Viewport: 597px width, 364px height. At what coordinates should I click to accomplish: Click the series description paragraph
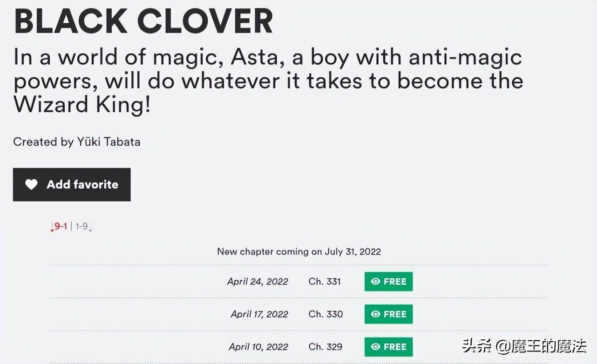[x=268, y=81]
